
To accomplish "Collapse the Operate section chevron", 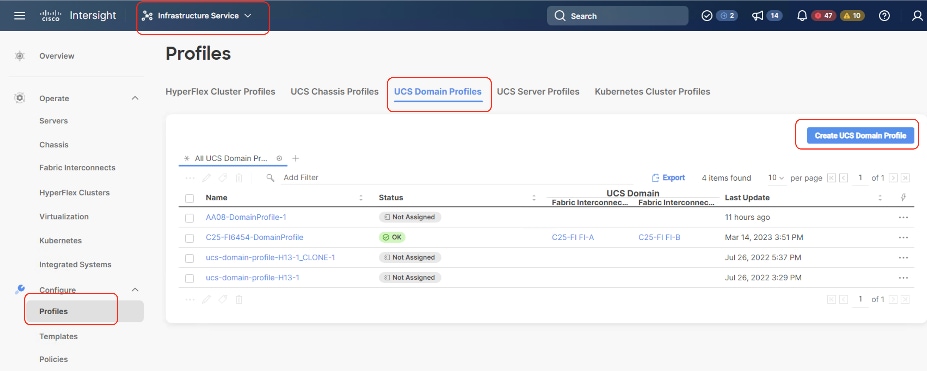I will pyautogui.click(x=135, y=98).
